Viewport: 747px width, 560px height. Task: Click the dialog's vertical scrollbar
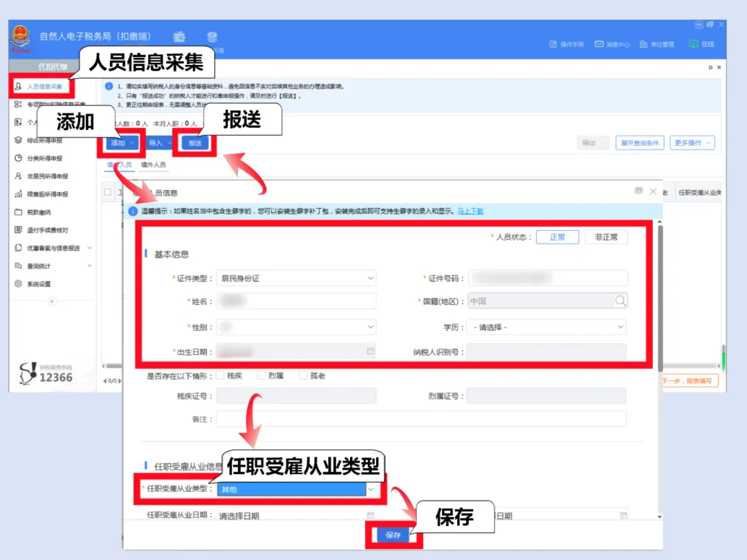click(660, 297)
